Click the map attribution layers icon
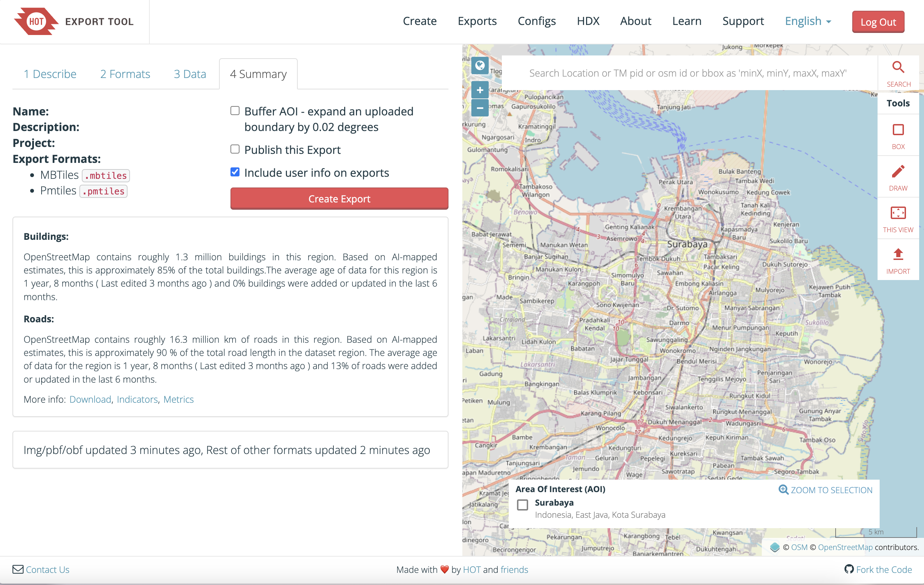This screenshot has height=585, width=924. tap(775, 548)
